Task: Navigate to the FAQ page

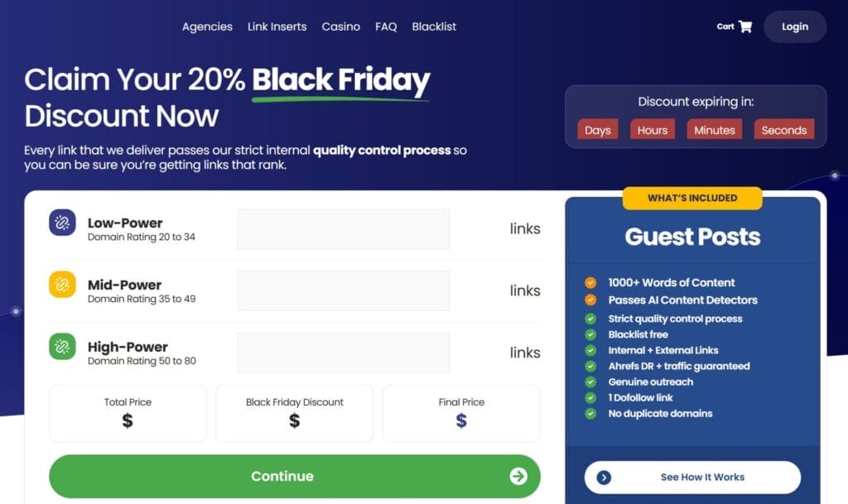Action: click(386, 26)
